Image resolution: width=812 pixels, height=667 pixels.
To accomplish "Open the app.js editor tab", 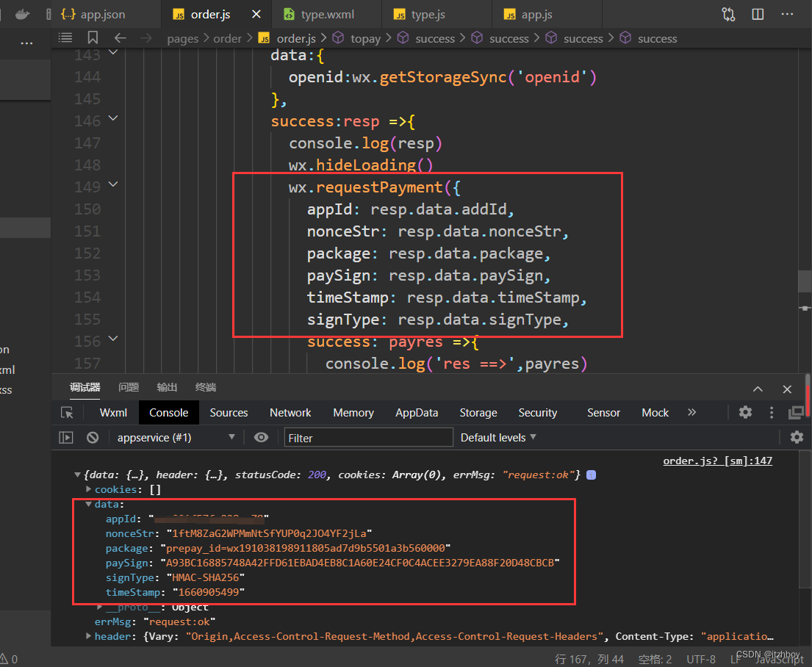I will (529, 15).
